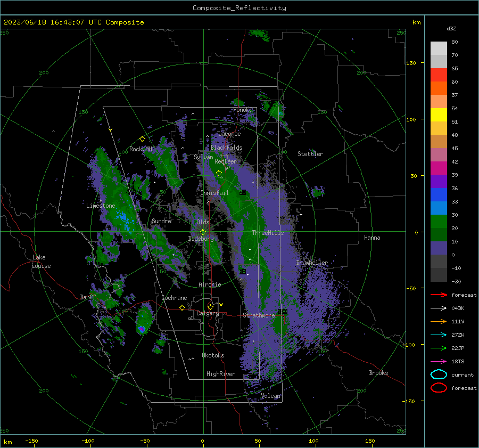Click the Didsbury text label

(x=201, y=239)
